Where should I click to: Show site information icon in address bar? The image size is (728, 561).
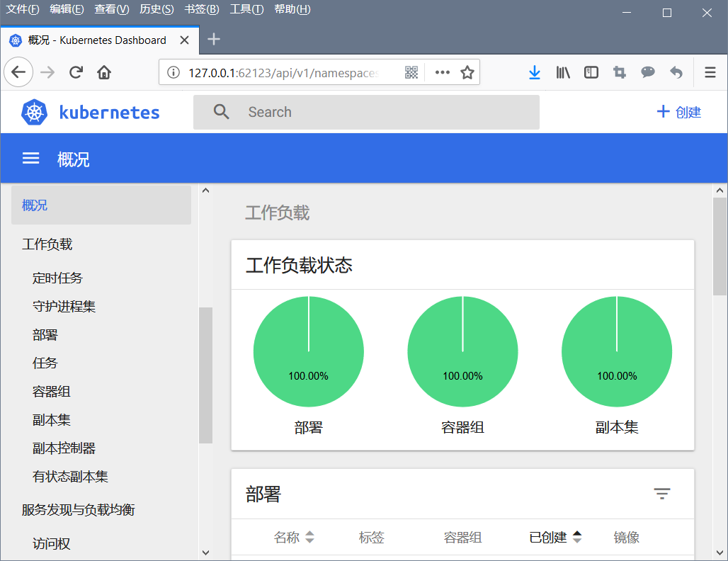click(x=174, y=72)
